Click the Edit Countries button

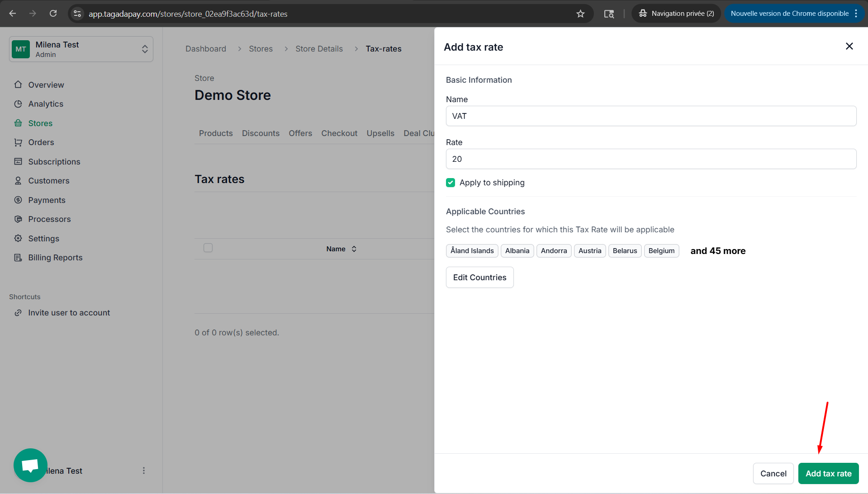(479, 278)
